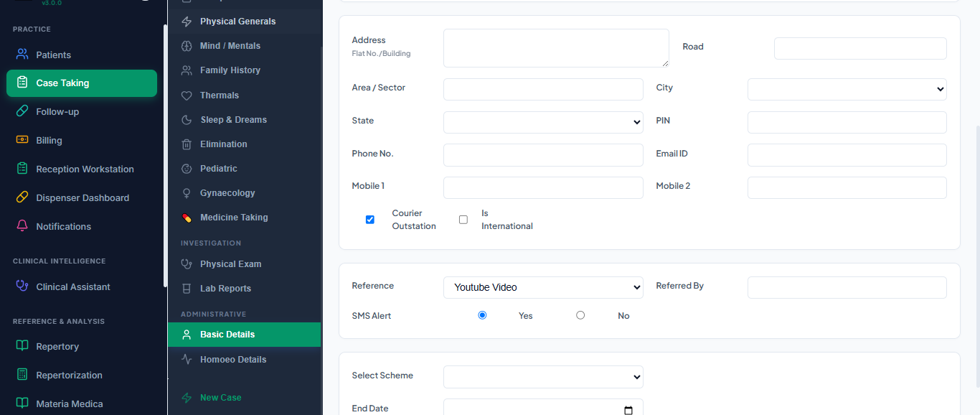The height and width of the screenshot is (415, 980).
Task: Click the Pediatric baby face icon
Action: (x=187, y=169)
